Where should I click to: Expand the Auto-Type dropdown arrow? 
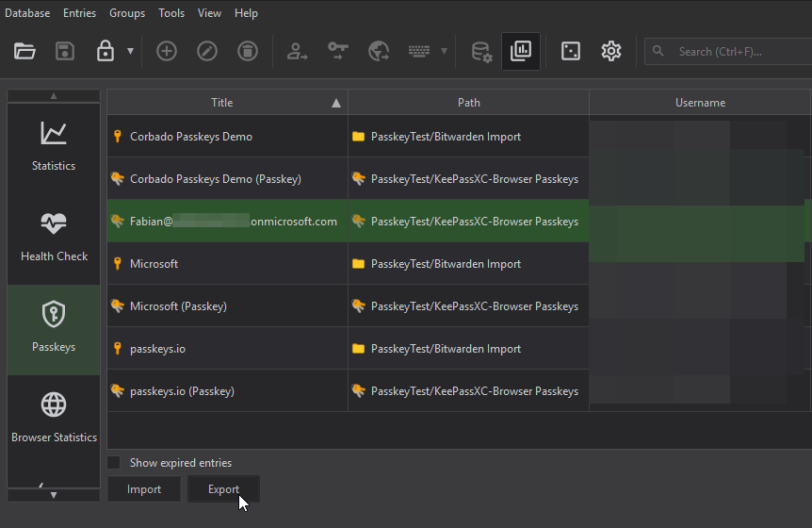click(444, 51)
